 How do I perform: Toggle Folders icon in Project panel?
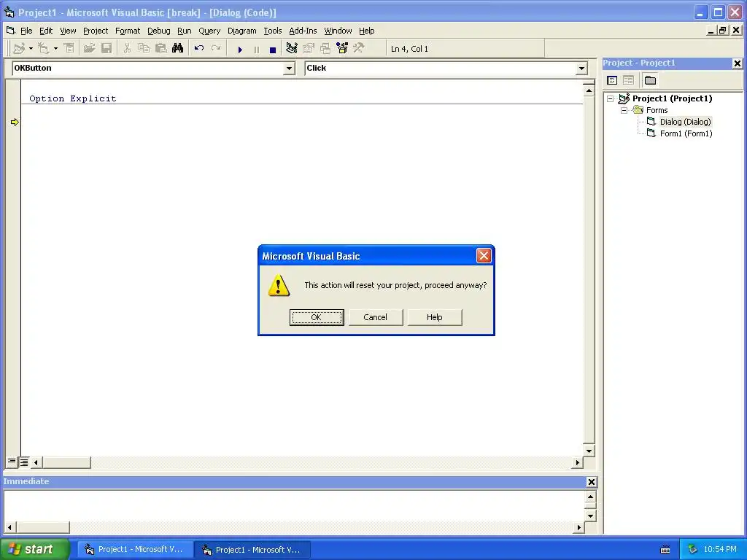pos(650,80)
